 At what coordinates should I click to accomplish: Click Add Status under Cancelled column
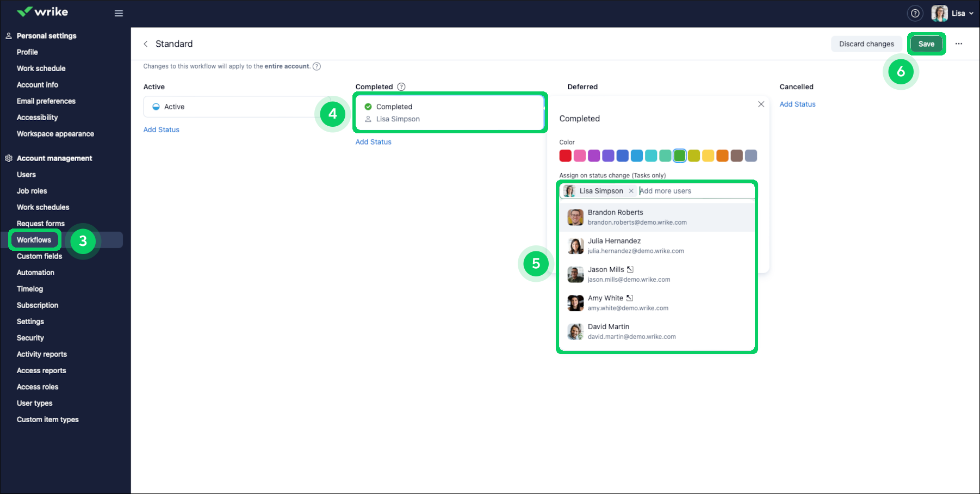point(797,104)
